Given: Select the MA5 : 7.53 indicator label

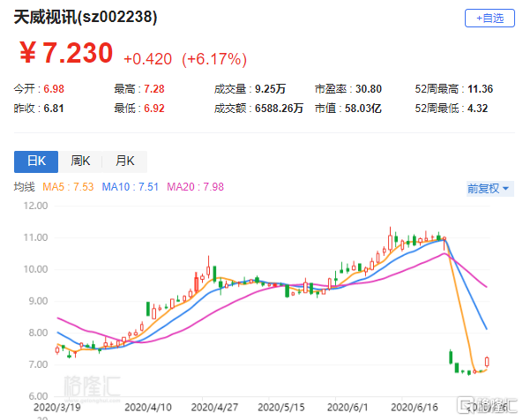Looking at the screenshot, I should pyautogui.click(x=68, y=187).
